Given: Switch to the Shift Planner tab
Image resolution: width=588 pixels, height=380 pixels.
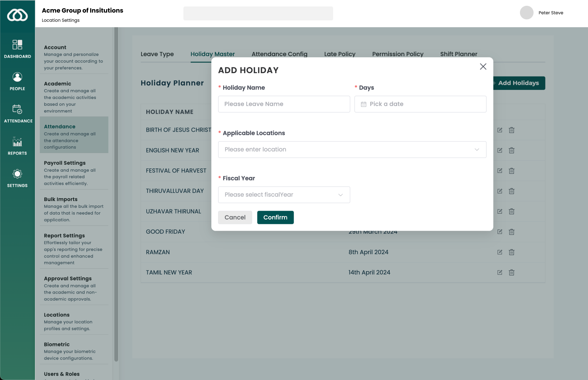Looking at the screenshot, I should [x=458, y=54].
